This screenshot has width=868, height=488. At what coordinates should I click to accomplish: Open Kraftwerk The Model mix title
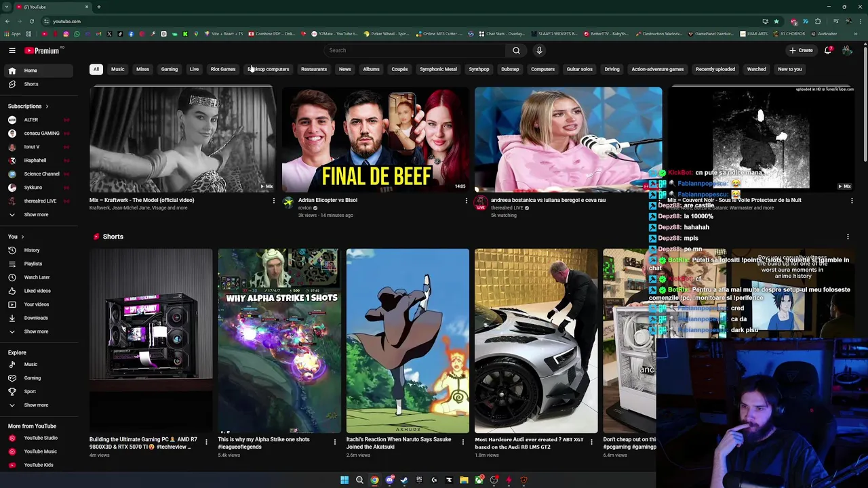[142, 200]
